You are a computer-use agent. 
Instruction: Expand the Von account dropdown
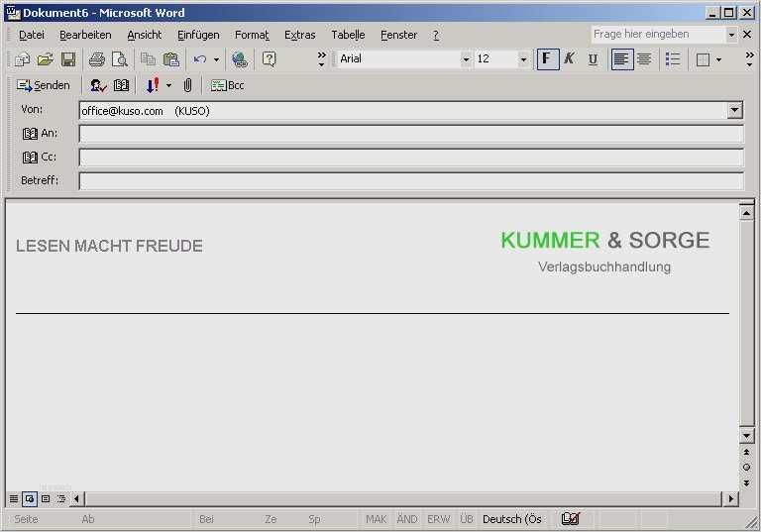pos(735,111)
